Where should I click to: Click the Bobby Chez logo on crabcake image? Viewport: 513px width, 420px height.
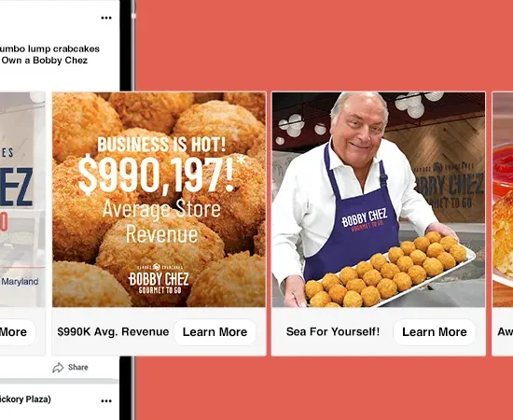159,278
